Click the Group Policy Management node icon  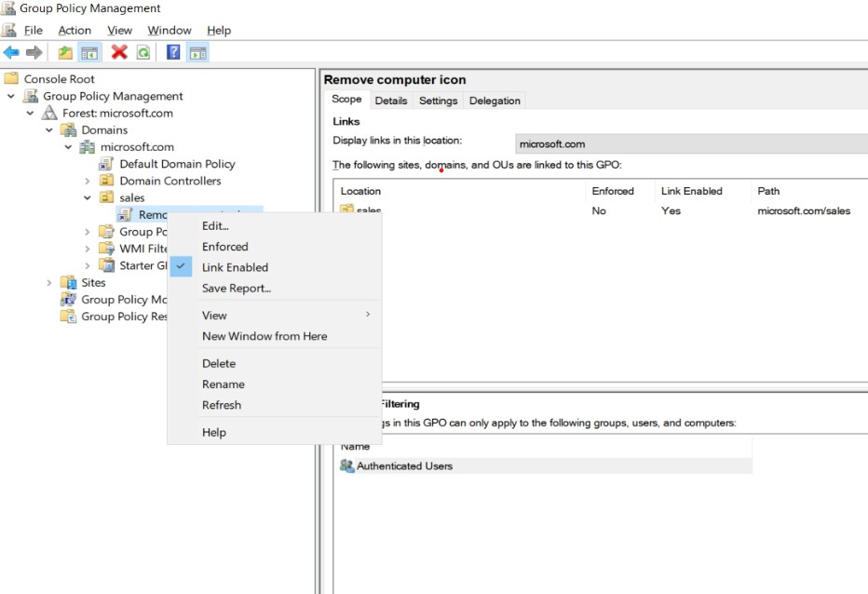click(x=31, y=96)
